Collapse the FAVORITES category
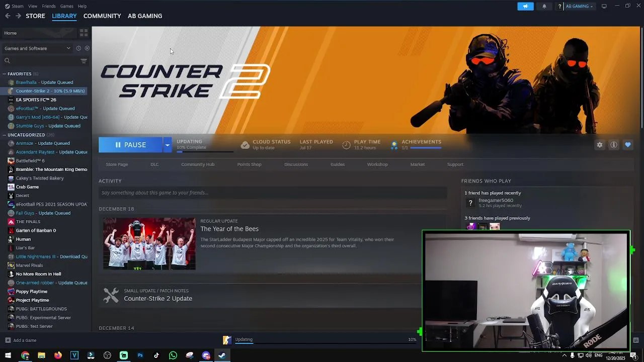Viewport: 644px width, 362px height. (4, 74)
